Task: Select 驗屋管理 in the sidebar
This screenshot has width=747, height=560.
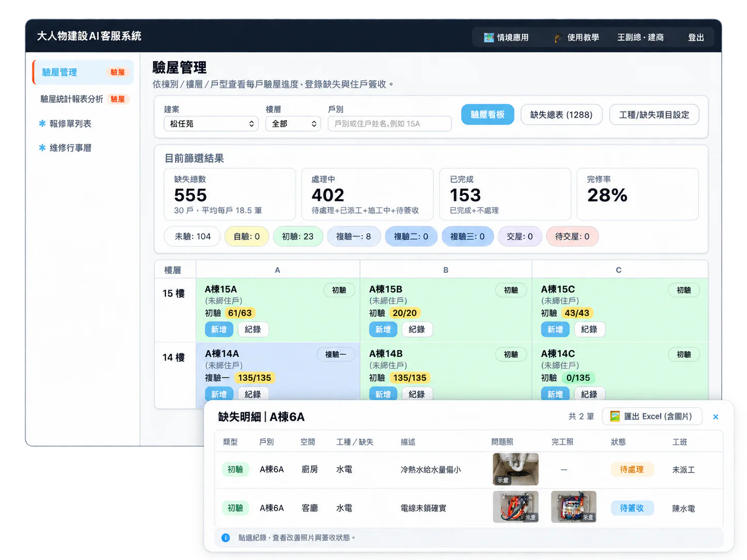Action: (x=83, y=72)
